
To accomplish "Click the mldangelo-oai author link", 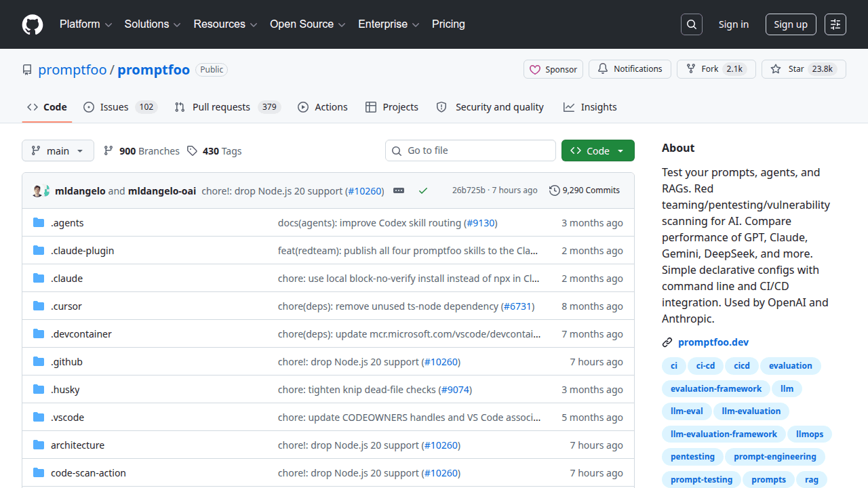I will [x=162, y=190].
